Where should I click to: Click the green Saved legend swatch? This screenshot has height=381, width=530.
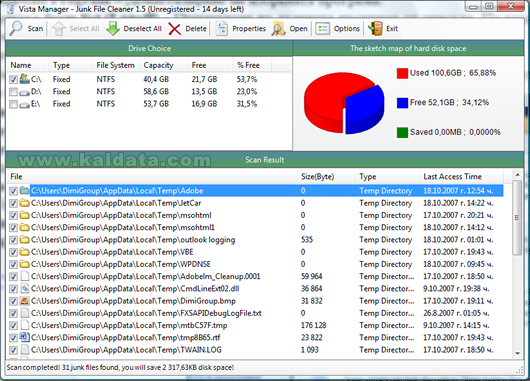click(x=402, y=132)
